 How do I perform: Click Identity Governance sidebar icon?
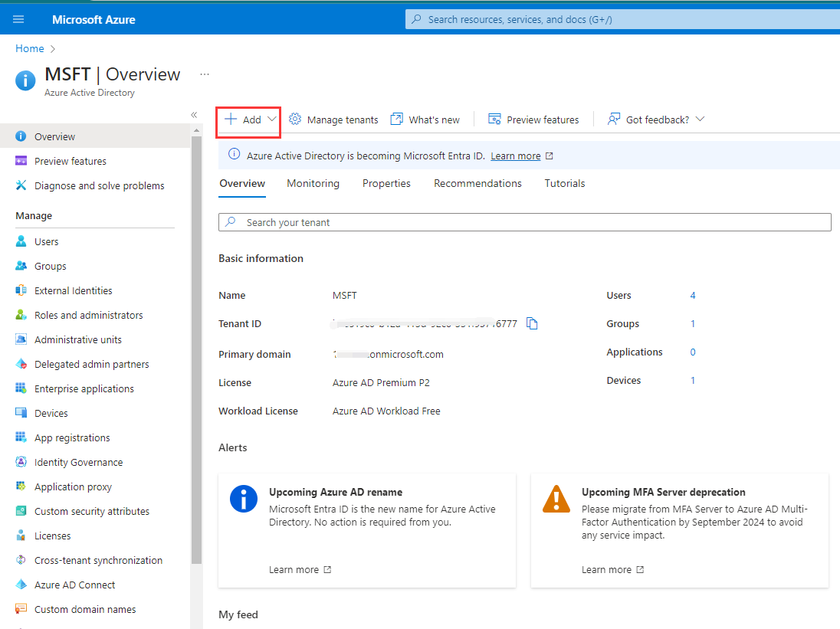(21, 462)
